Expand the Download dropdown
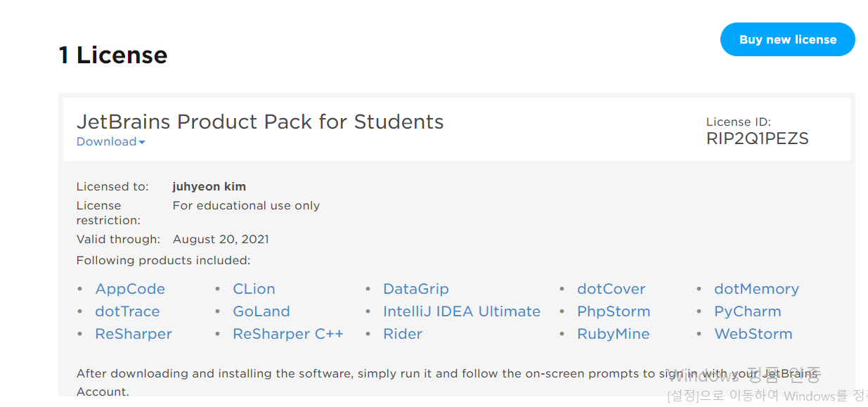This screenshot has width=868, height=407. pyautogui.click(x=110, y=142)
